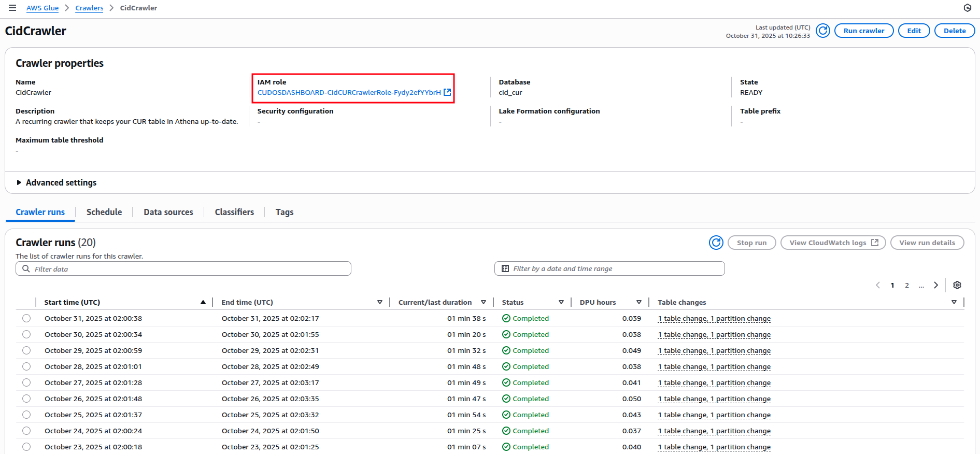Open table preferences gear icon

(x=957, y=285)
